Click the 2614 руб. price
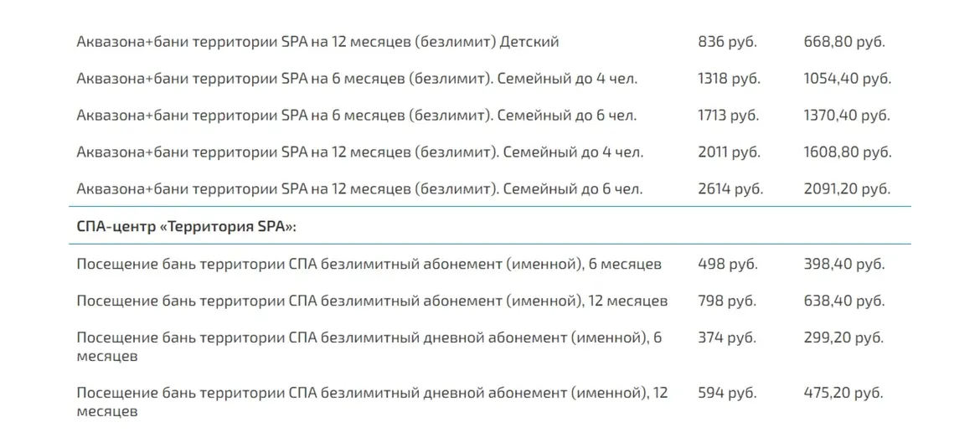980x448 pixels. 730,189
